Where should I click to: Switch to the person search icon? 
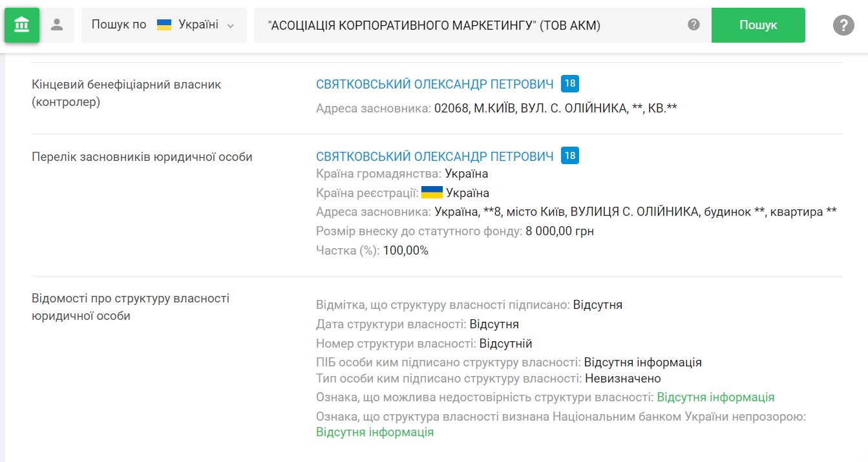pos(58,25)
